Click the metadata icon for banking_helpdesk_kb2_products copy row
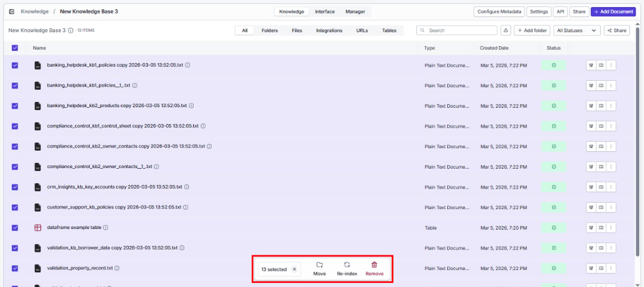The image size is (644, 287). [x=591, y=105]
